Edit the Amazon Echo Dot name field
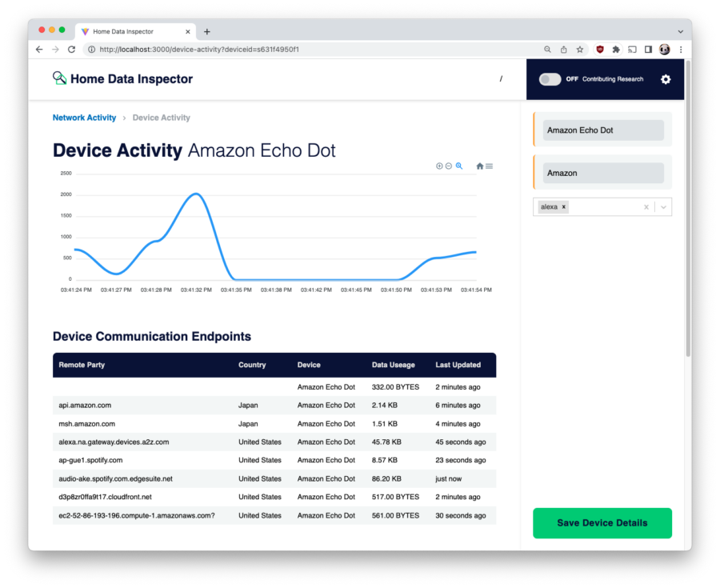This screenshot has width=720, height=588. pos(603,130)
